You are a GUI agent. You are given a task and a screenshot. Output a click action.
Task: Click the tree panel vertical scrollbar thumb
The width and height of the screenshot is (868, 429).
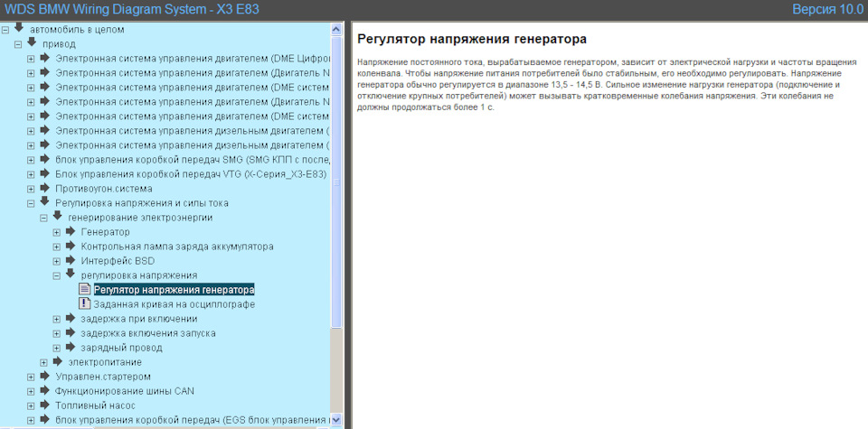336,182
